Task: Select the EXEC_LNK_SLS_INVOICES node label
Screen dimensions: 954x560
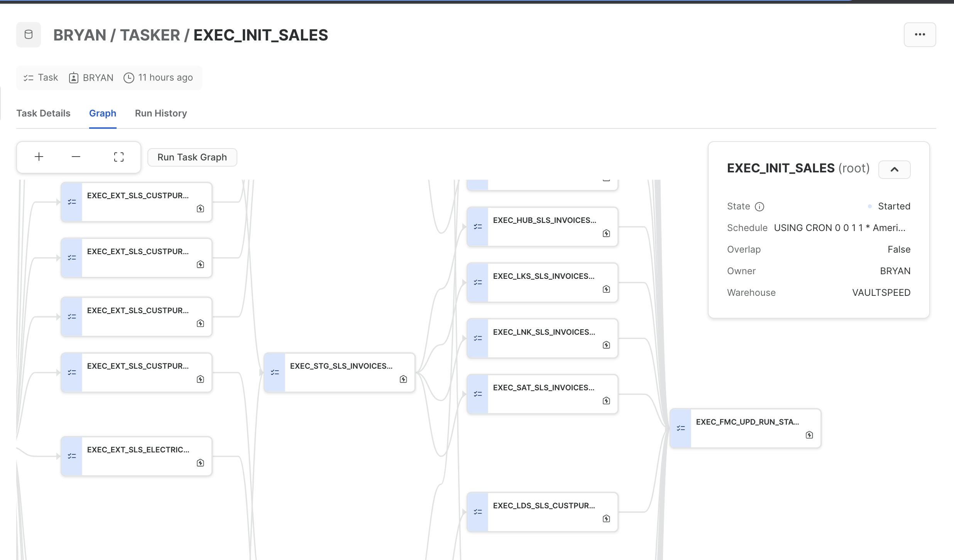Action: click(544, 332)
